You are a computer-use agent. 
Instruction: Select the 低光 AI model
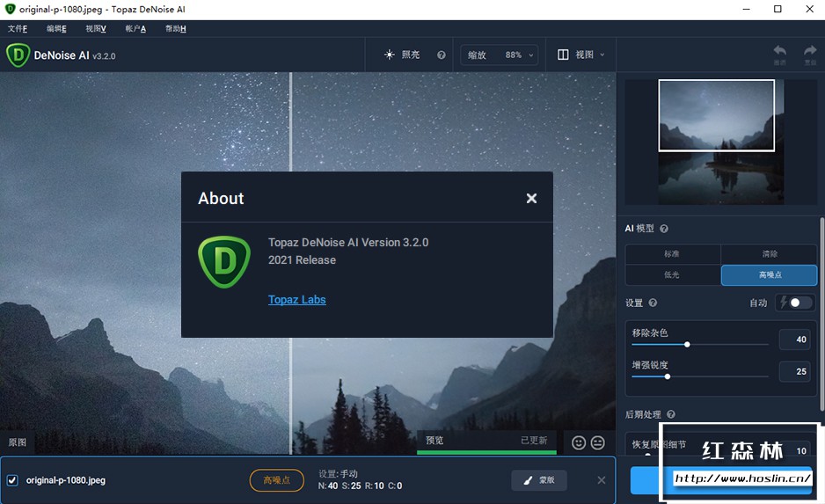point(673,275)
